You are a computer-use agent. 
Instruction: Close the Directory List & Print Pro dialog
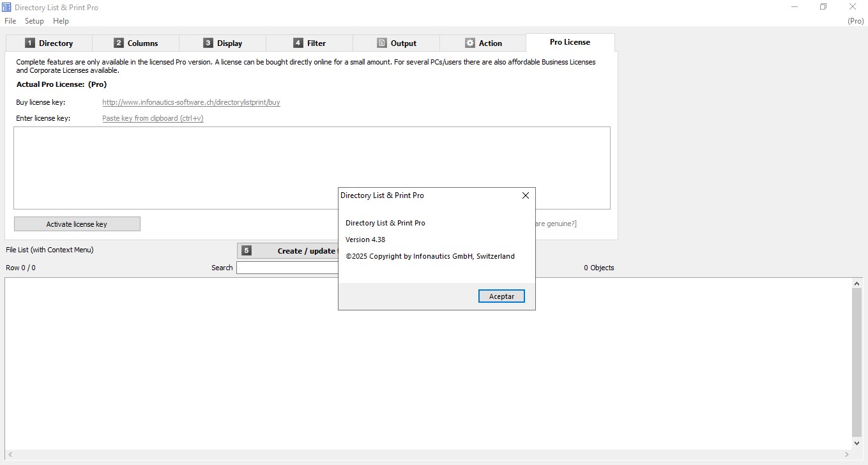click(526, 195)
